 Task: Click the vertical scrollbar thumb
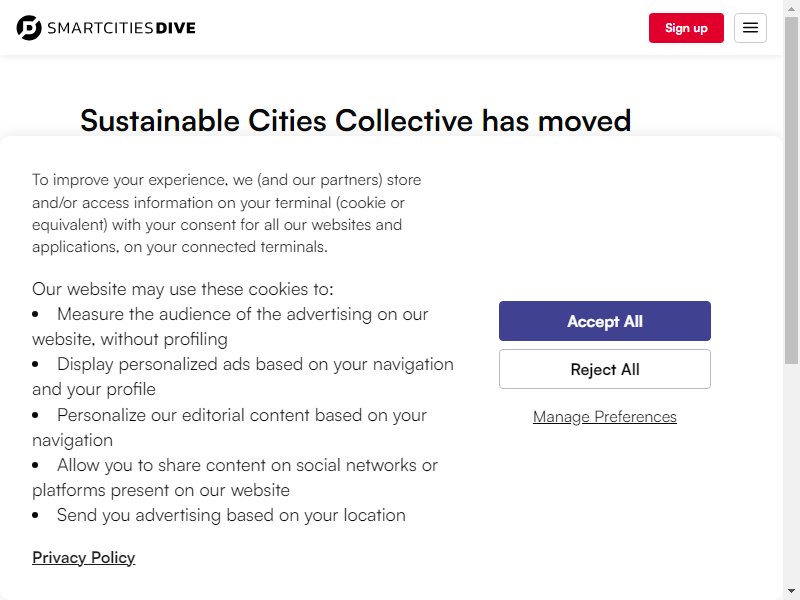click(x=791, y=190)
